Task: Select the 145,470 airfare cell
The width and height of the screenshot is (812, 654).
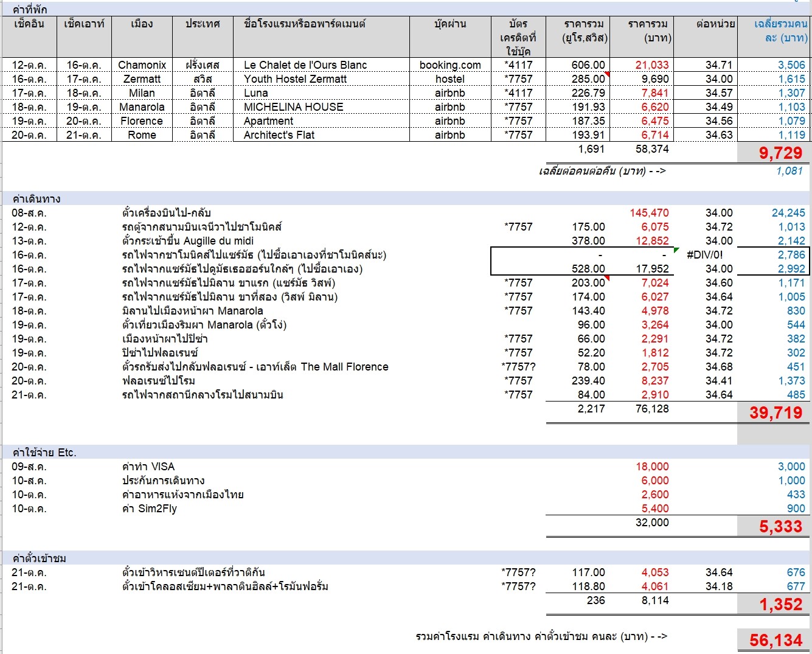Action: 649,213
